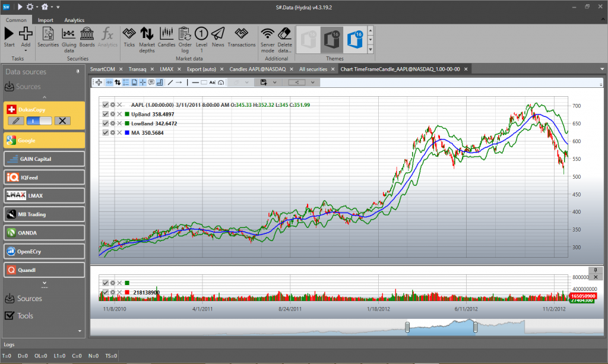The height and width of the screenshot is (364, 608).
Task: Enable Server mode
Action: click(268, 37)
